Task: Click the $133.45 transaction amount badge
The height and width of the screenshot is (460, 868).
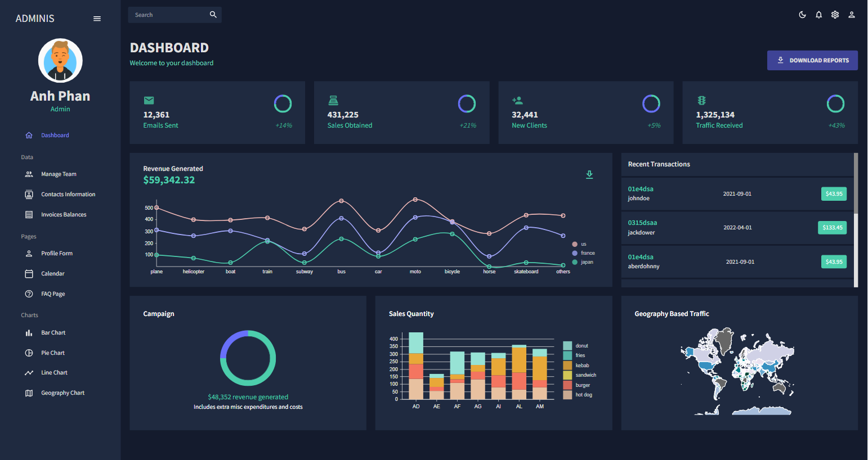Action: click(832, 227)
